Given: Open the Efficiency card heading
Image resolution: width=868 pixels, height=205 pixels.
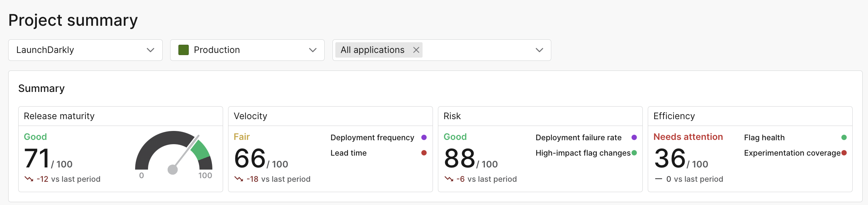Looking at the screenshot, I should point(674,116).
